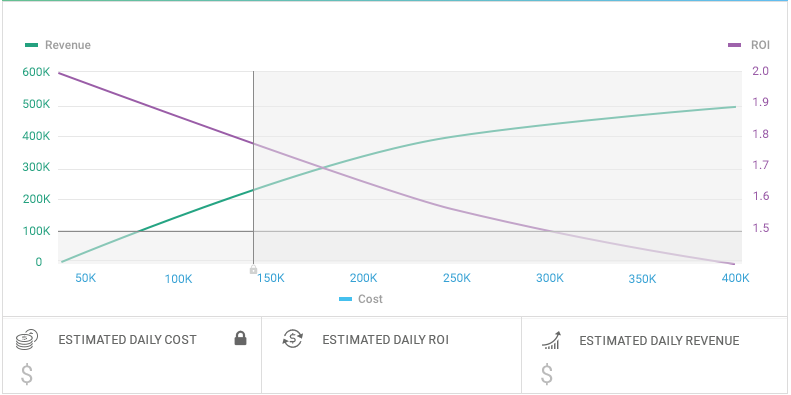791x395 pixels.
Task: Click the 400K revenue axis label
Action: tap(36, 136)
